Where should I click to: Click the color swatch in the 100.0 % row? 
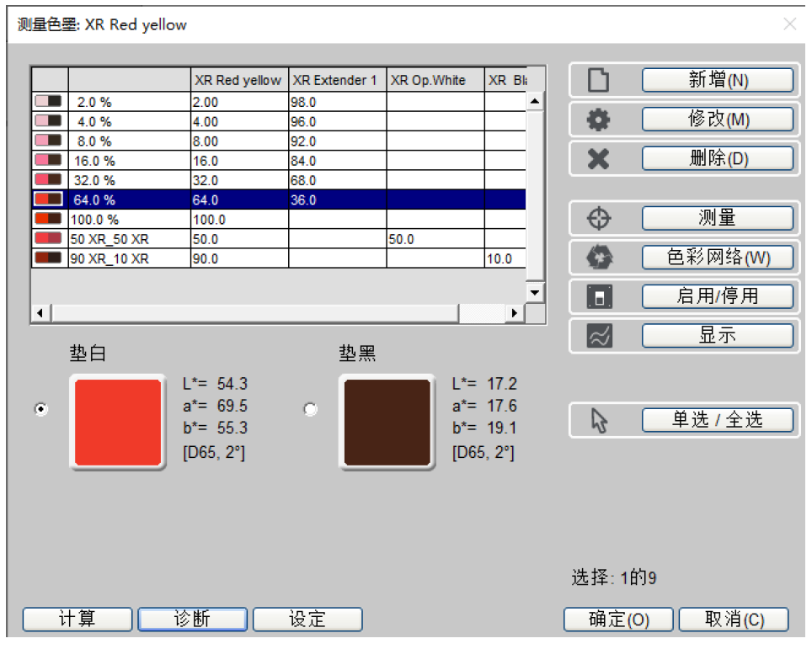click(x=48, y=219)
